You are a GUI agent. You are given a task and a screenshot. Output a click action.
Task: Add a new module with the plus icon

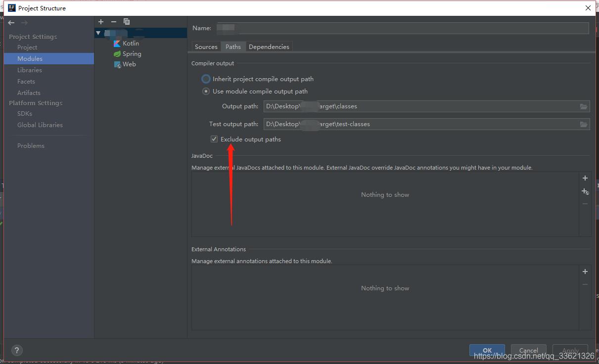[x=101, y=22]
